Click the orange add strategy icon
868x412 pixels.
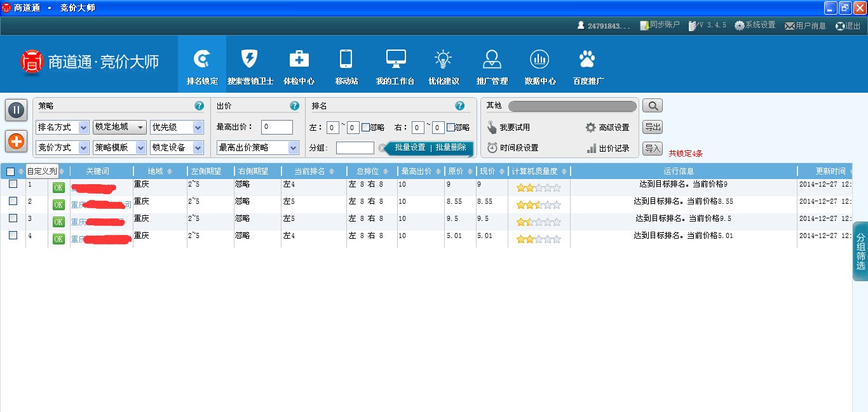pyautogui.click(x=16, y=141)
